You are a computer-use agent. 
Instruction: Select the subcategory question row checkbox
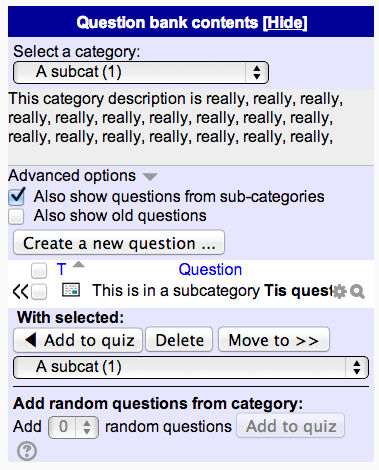[x=39, y=292]
